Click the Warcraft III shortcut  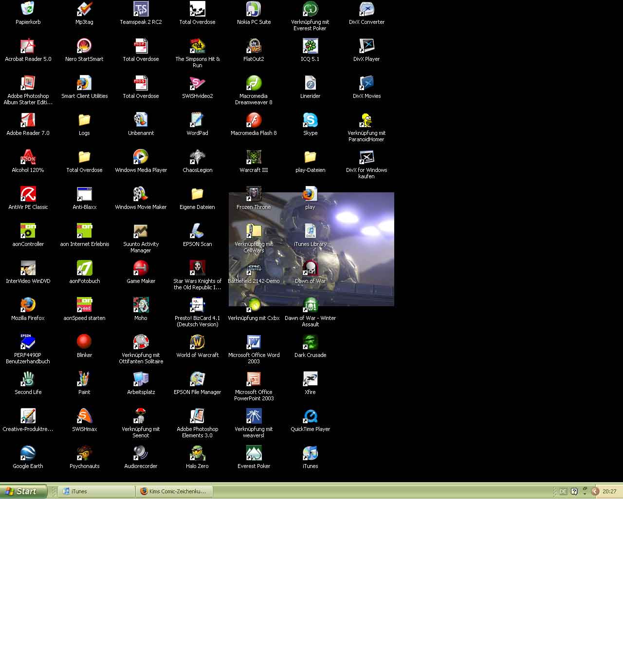pos(254,157)
